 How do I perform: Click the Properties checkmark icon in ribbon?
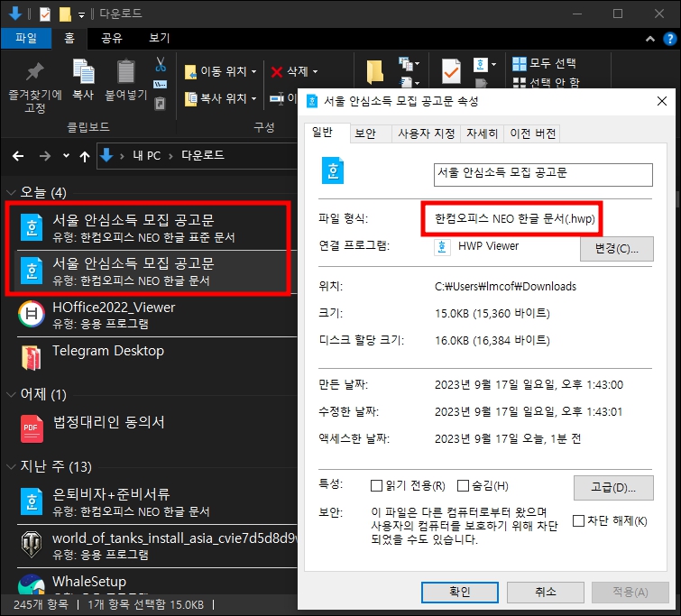(x=451, y=71)
